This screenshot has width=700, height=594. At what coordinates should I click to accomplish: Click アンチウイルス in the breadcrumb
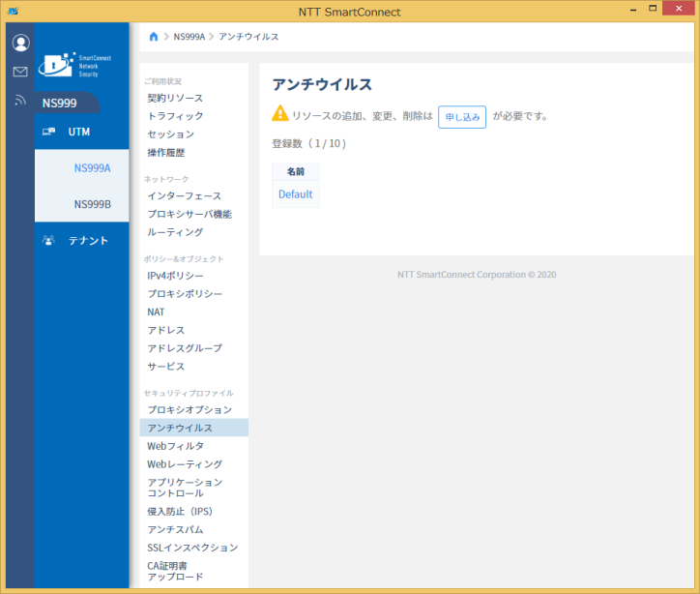[248, 37]
